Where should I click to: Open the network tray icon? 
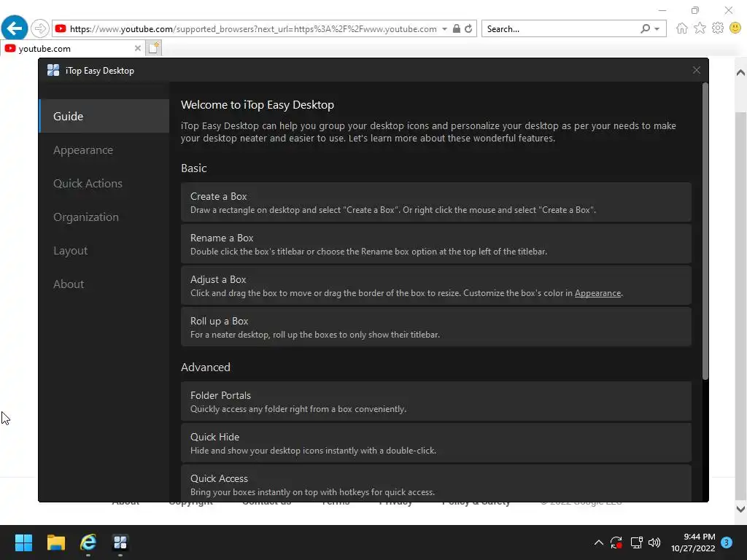(636, 542)
